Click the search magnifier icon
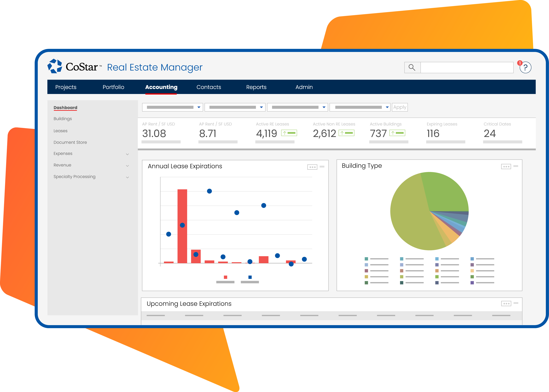 coord(412,67)
